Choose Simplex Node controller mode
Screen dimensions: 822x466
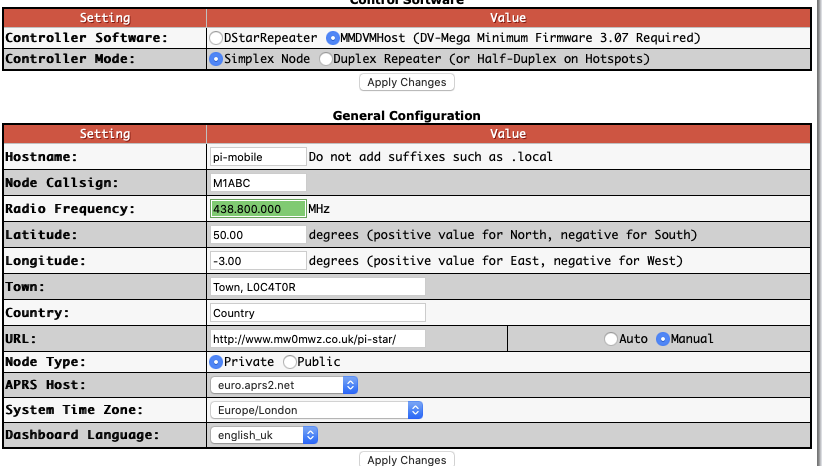215,59
